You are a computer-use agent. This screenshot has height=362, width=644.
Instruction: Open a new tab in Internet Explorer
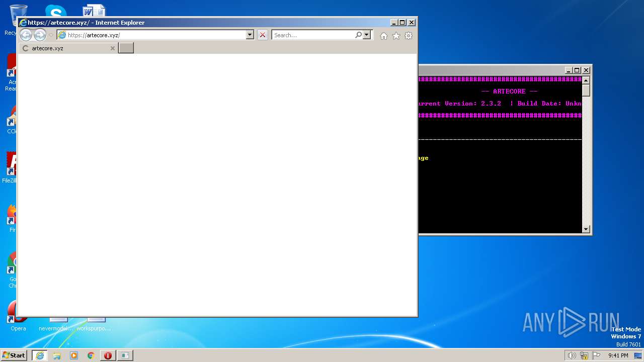pyautogui.click(x=126, y=48)
